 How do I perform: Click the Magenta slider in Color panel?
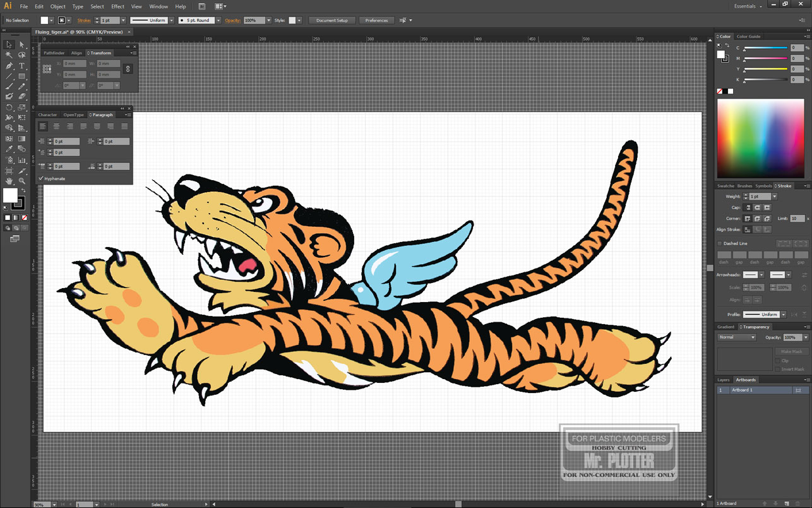tap(766, 59)
